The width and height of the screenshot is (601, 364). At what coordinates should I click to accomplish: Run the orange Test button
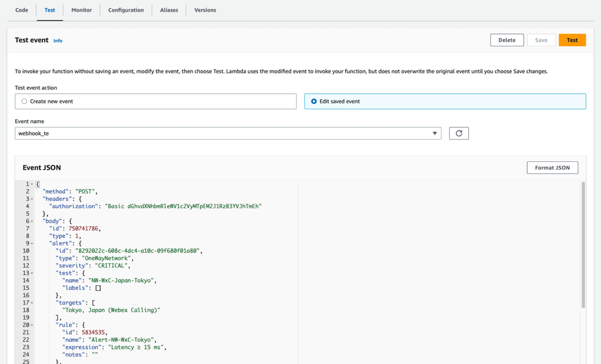[x=572, y=40]
